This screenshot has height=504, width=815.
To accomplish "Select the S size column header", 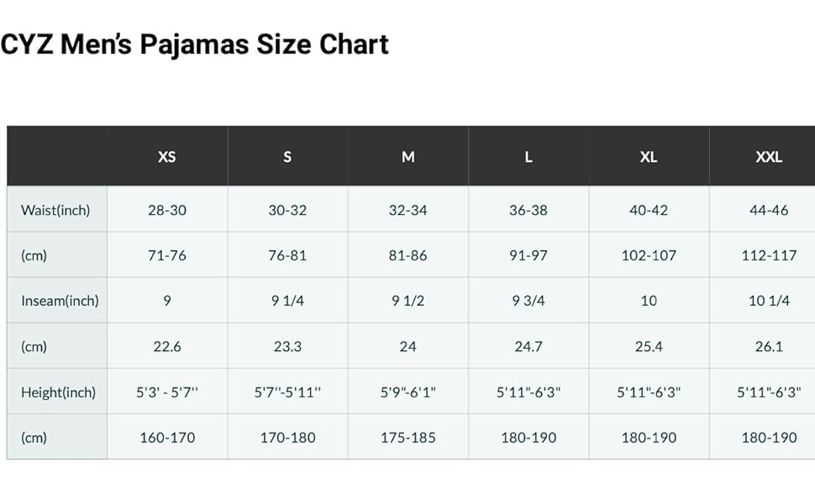I will [287, 157].
